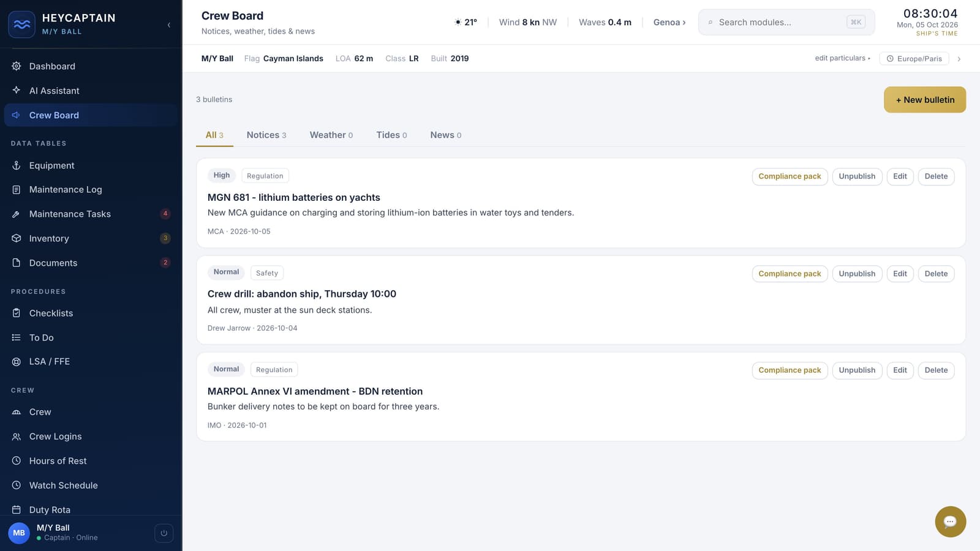Image resolution: width=980 pixels, height=551 pixels.
Task: Click the Waves 0.4 m reading
Action: tap(605, 22)
